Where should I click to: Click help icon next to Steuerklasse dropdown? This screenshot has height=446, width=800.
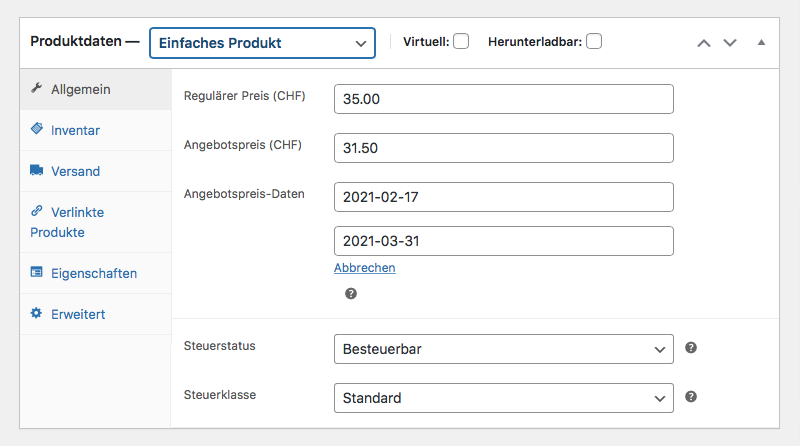[x=691, y=397]
